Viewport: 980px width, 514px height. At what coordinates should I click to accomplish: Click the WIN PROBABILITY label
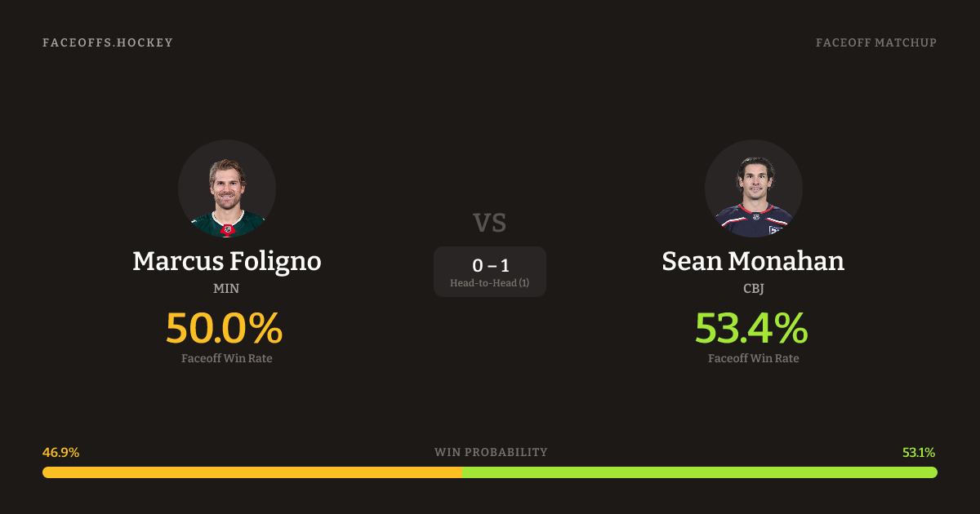tap(491, 452)
